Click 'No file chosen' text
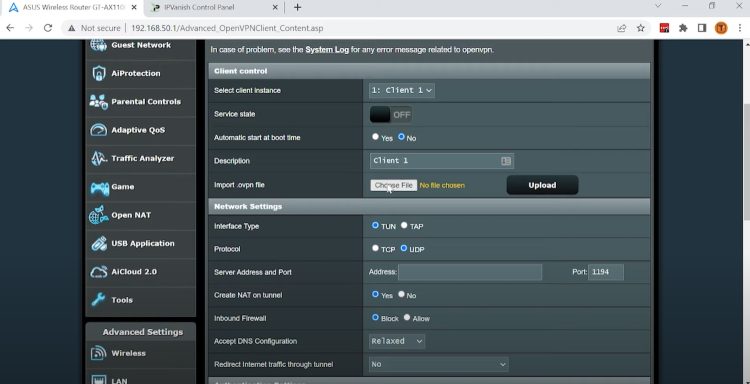The image size is (750, 384). coord(442,185)
